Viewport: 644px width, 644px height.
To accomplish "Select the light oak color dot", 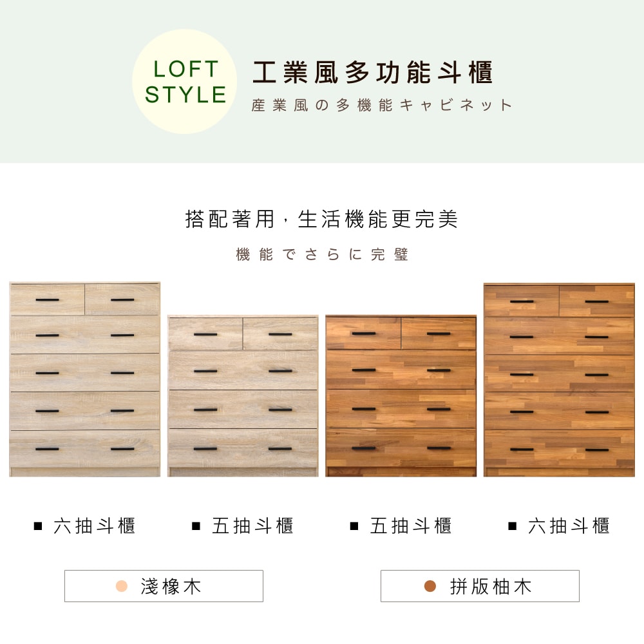I will pos(122,586).
